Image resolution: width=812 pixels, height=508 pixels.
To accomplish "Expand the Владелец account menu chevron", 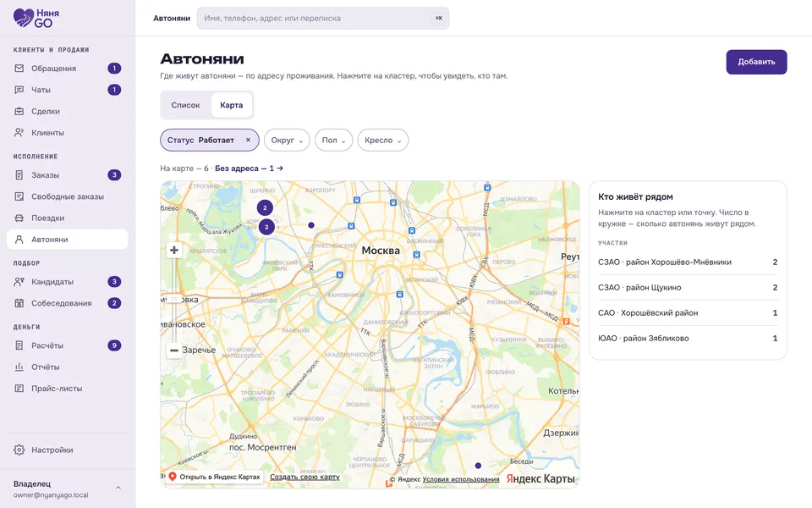I will click(118, 488).
